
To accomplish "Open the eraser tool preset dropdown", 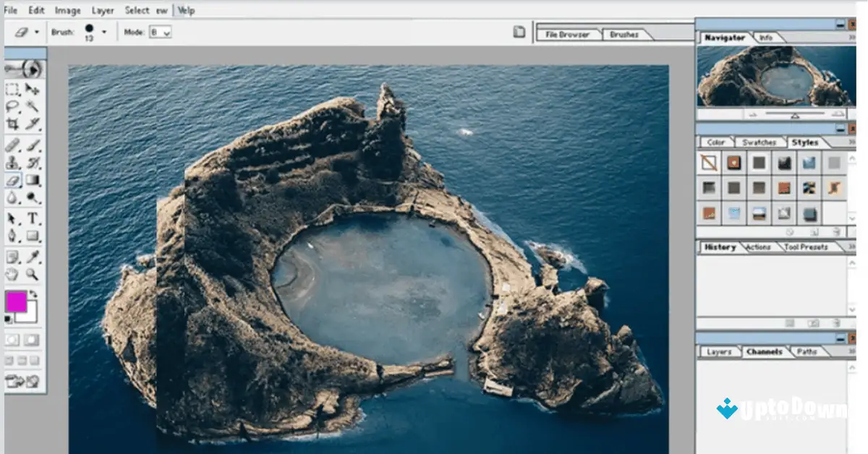I will 36,32.
